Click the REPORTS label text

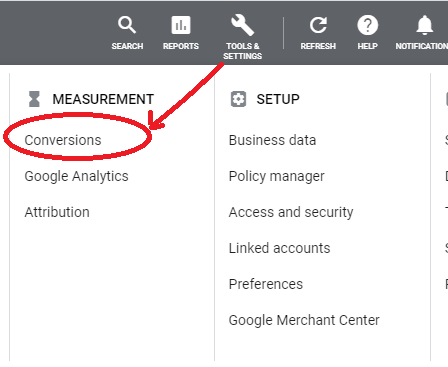coord(181,46)
